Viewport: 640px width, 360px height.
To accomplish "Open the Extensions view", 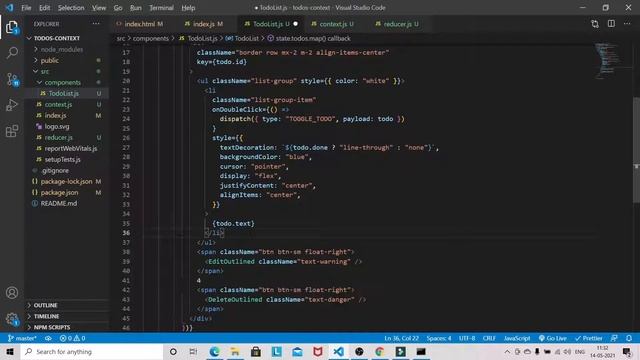I will click(12, 131).
